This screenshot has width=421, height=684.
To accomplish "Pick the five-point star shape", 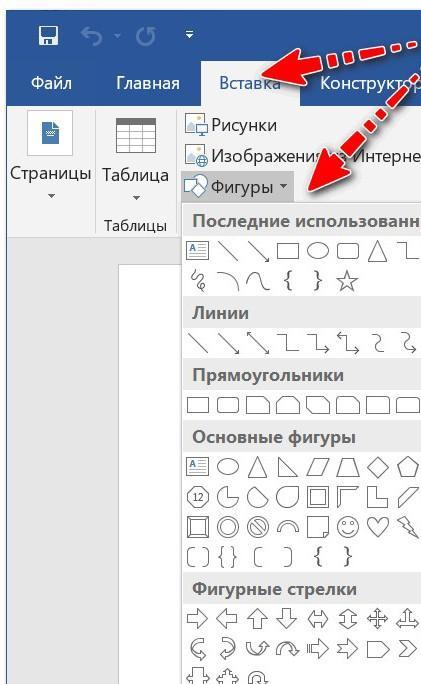I will click(347, 281).
